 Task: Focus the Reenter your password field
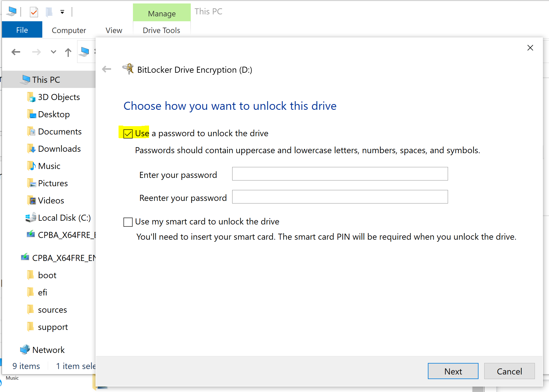point(340,197)
